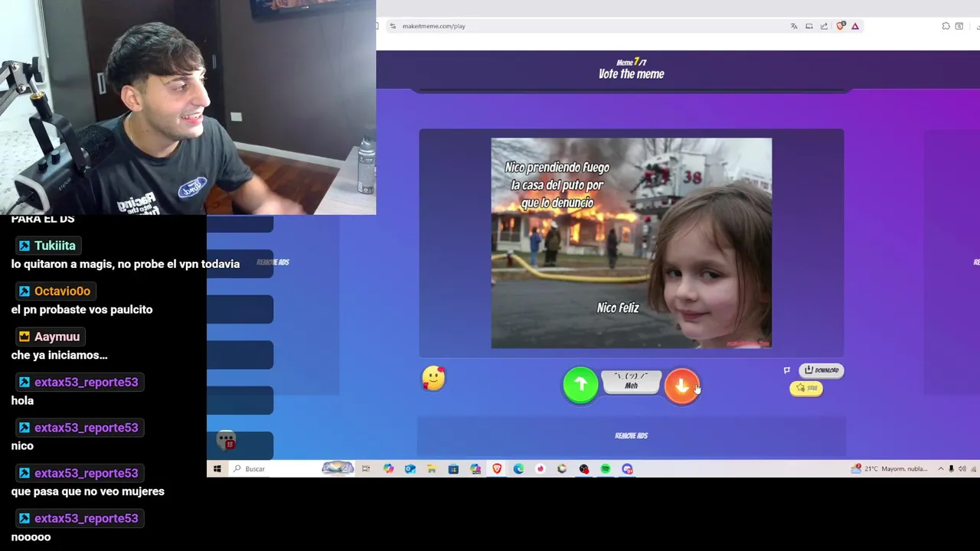Click the Disaster Girl meme image
The width and height of the screenshot is (980, 551).
click(631, 243)
